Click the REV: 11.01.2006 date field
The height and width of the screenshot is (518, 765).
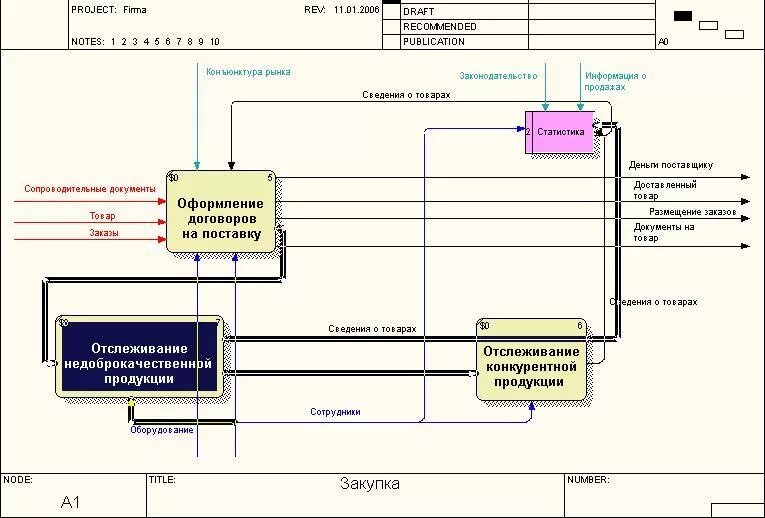(x=342, y=9)
